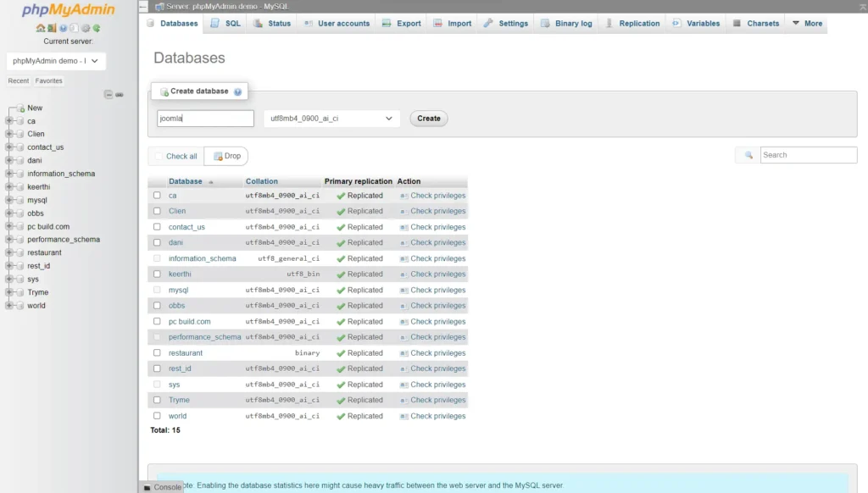
Task: Open the phpMyAdmin Home icon
Action: click(41, 28)
